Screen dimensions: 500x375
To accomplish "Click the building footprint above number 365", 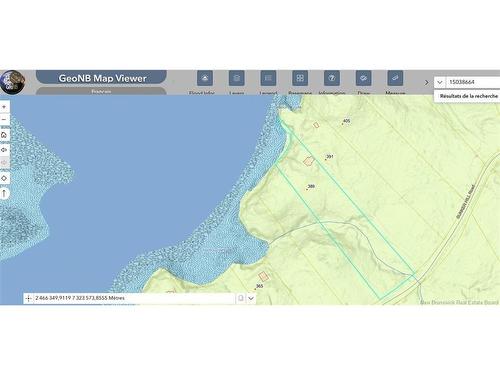I will (264, 276).
